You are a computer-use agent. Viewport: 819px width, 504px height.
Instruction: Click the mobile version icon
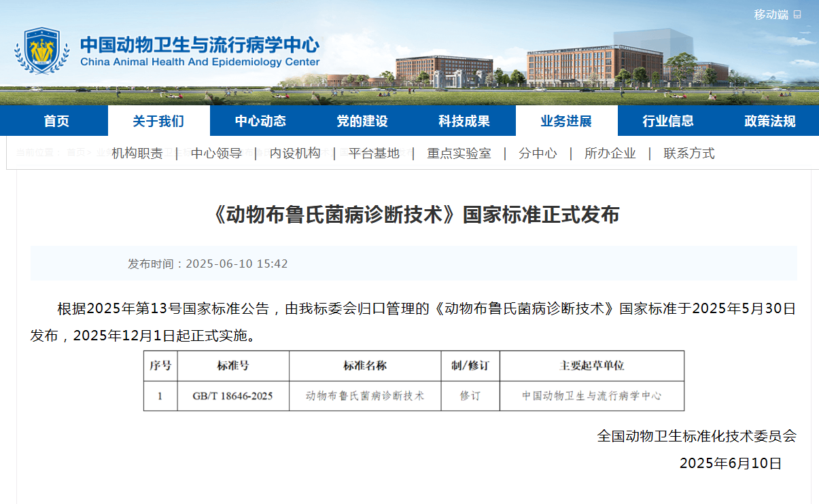pyautogui.click(x=797, y=14)
